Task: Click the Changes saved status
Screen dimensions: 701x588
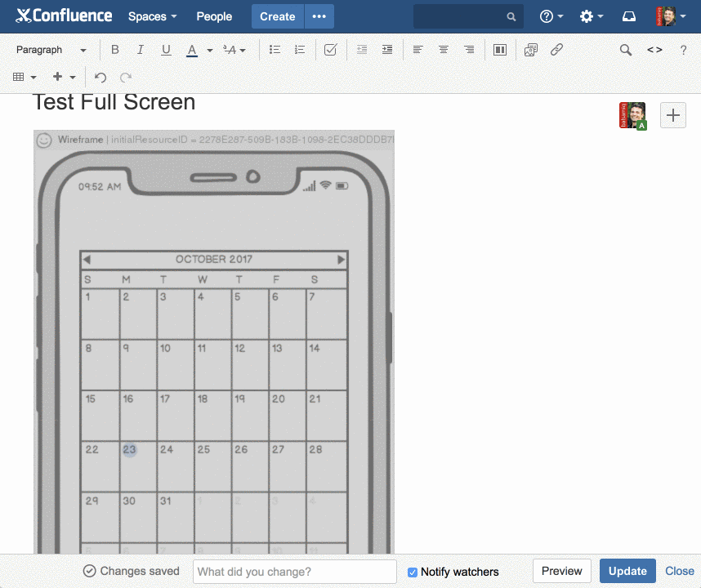Action: pos(131,571)
